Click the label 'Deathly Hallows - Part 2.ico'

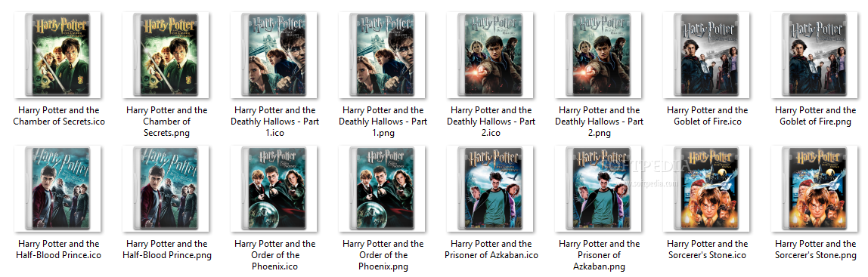tap(491, 122)
